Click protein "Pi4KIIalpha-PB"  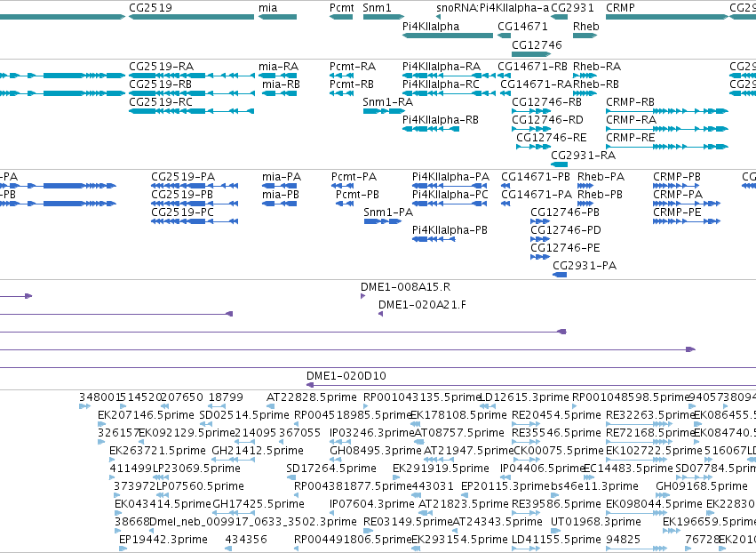[450, 230]
